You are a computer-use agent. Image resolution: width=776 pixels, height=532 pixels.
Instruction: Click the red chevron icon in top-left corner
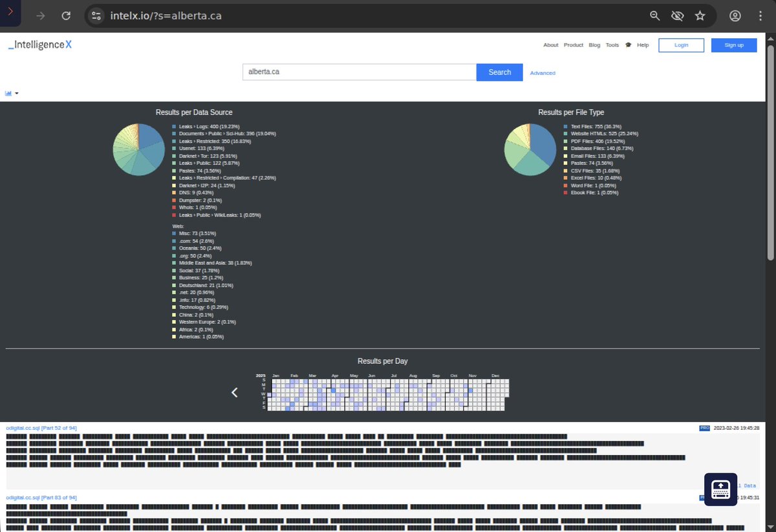tap(10, 12)
